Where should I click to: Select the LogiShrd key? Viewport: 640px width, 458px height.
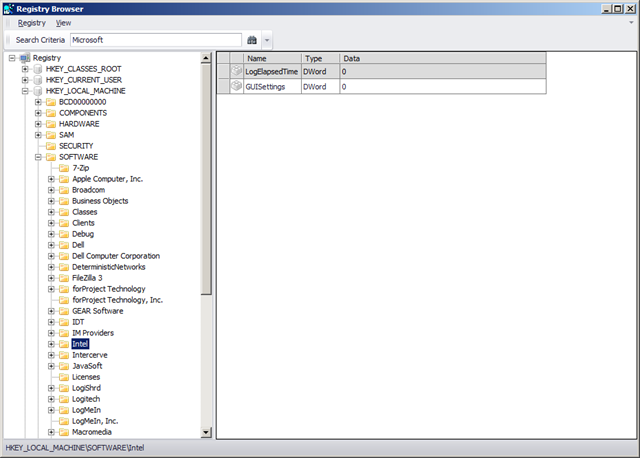[x=86, y=388]
